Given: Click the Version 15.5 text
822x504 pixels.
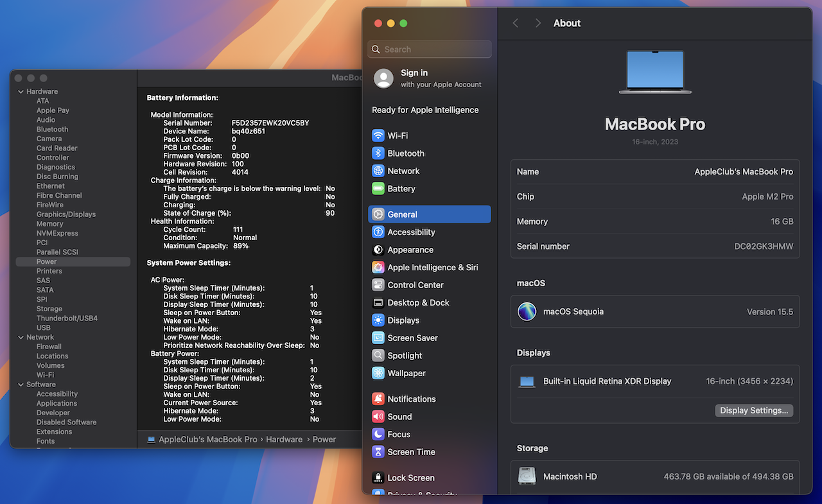Looking at the screenshot, I should 770,312.
